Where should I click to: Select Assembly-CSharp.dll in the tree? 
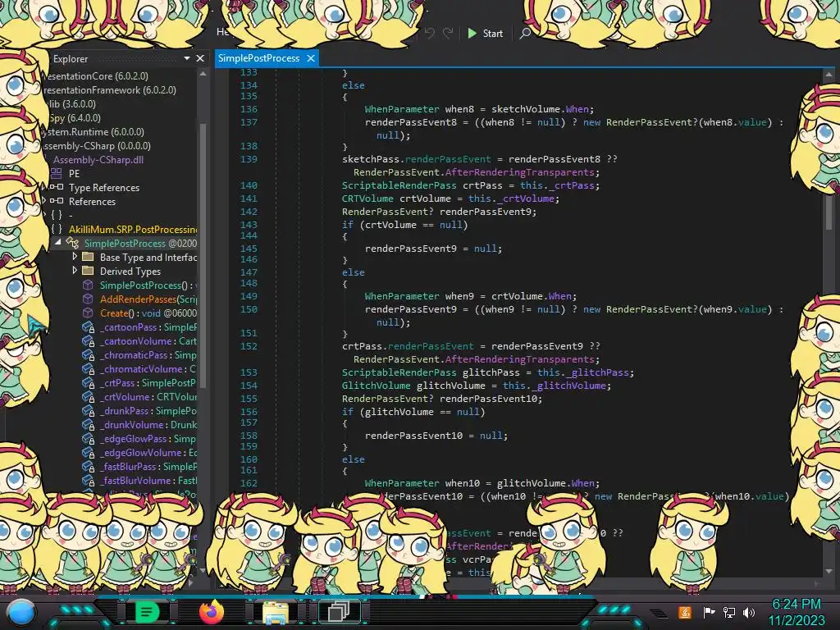click(x=98, y=160)
